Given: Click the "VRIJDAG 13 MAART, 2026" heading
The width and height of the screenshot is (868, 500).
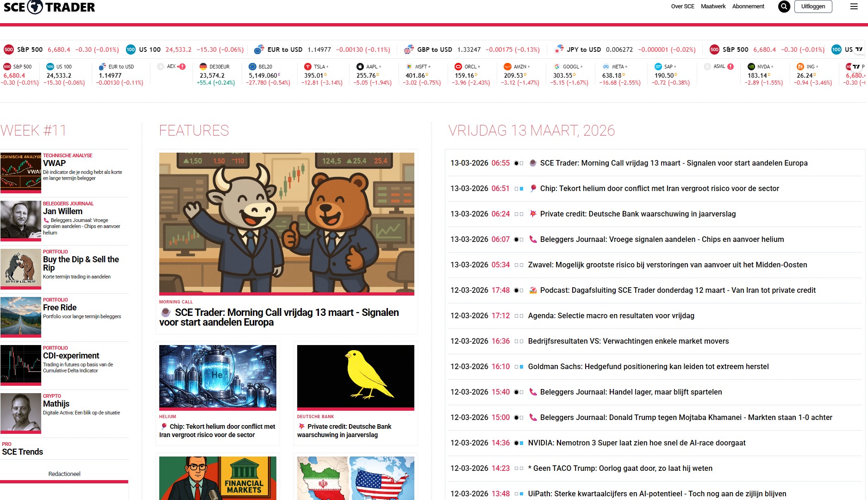Looking at the screenshot, I should 531,130.
